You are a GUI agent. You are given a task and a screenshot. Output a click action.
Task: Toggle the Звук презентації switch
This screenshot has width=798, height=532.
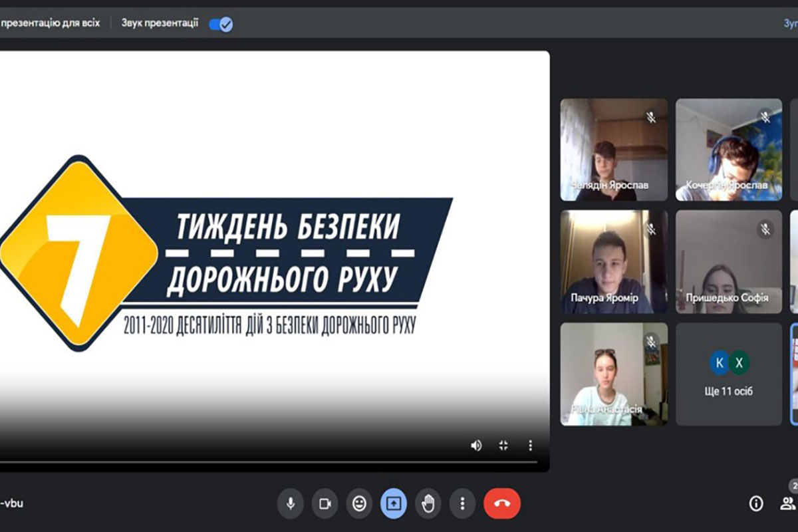tap(221, 25)
